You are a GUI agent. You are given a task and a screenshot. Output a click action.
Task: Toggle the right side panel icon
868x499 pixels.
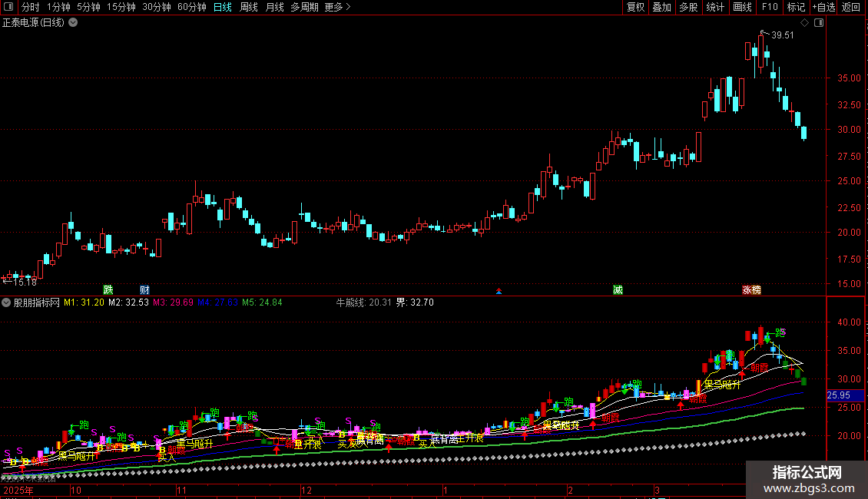[x=819, y=23]
